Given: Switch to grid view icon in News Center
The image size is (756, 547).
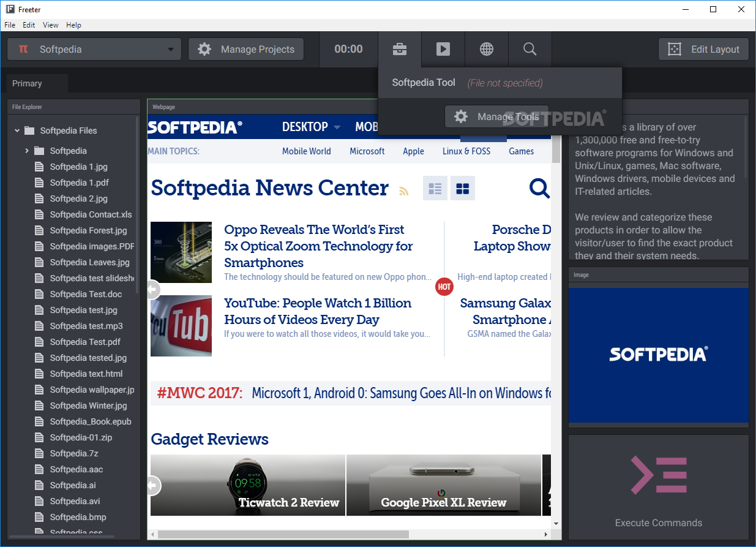Looking at the screenshot, I should point(463,188).
